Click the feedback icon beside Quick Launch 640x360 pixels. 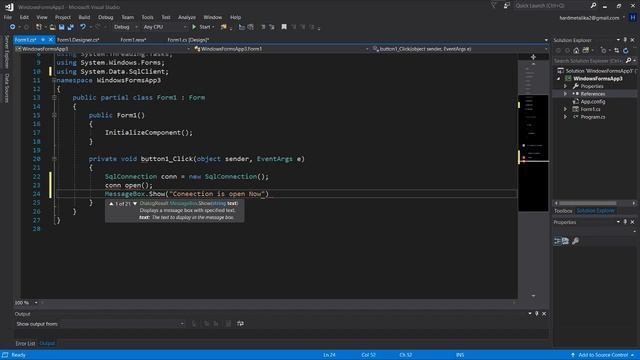[x=507, y=6]
